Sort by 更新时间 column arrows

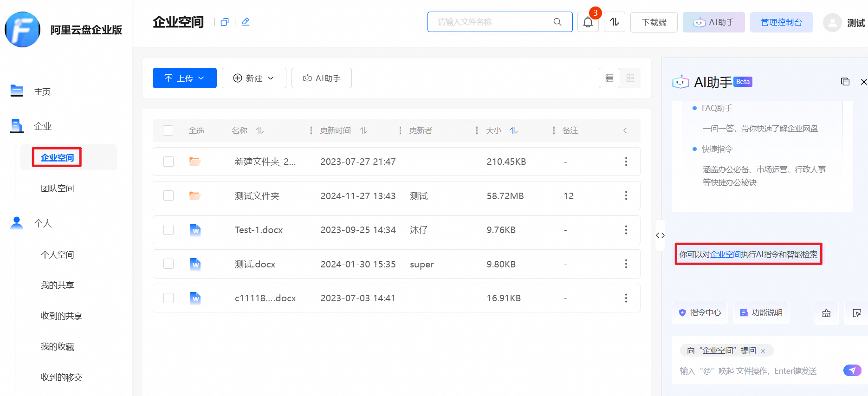tap(363, 130)
